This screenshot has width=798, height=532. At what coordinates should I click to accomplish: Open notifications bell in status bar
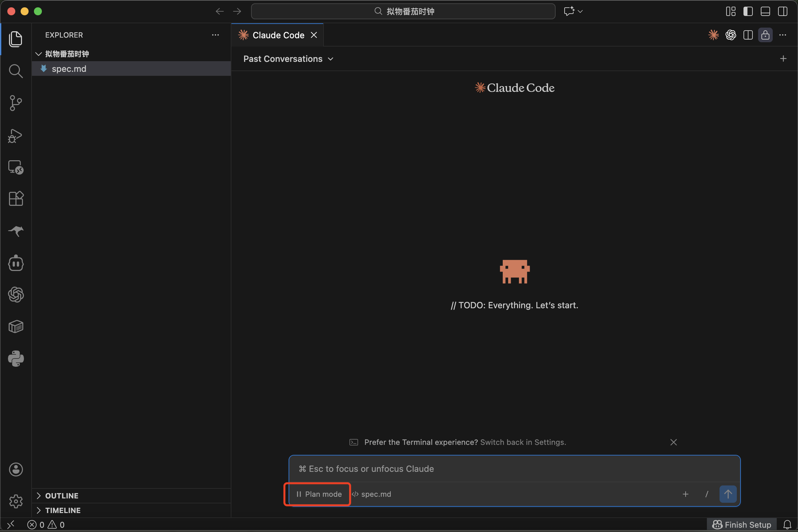[787, 525]
